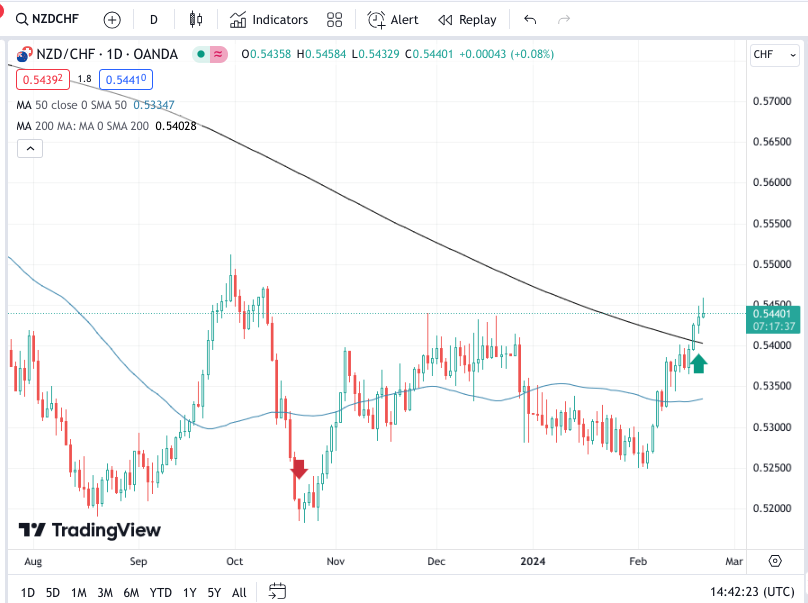Open the D time interval dropdown
Image resolution: width=808 pixels, height=603 pixels.
153,19
